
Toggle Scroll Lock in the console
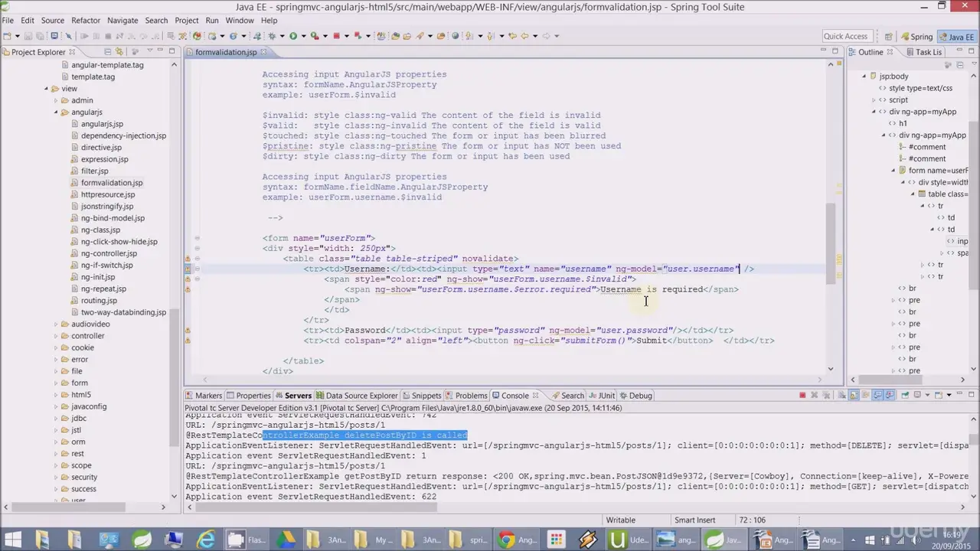[x=854, y=395]
